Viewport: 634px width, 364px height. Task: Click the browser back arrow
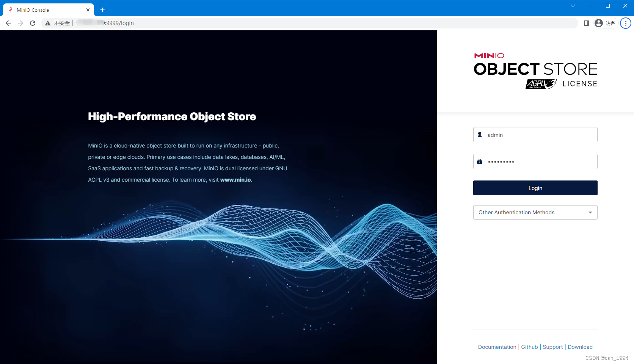coord(8,23)
